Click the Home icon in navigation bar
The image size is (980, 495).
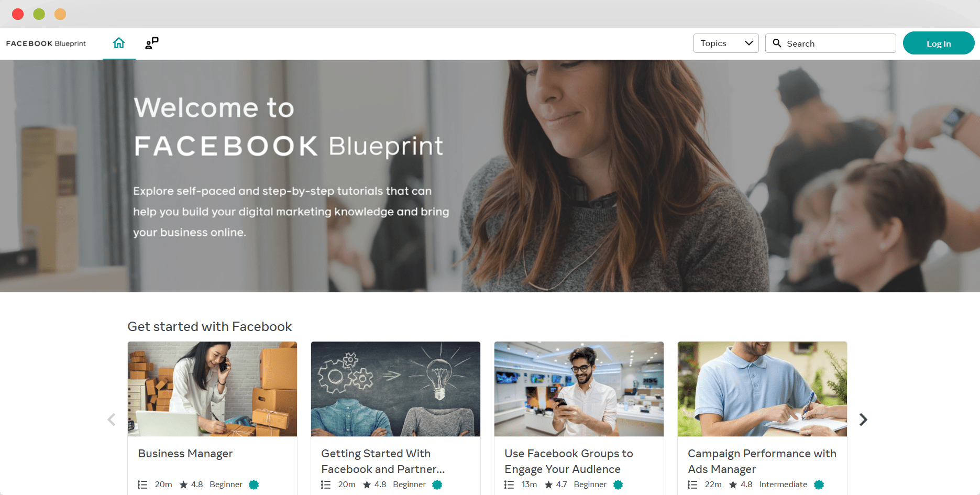point(119,43)
